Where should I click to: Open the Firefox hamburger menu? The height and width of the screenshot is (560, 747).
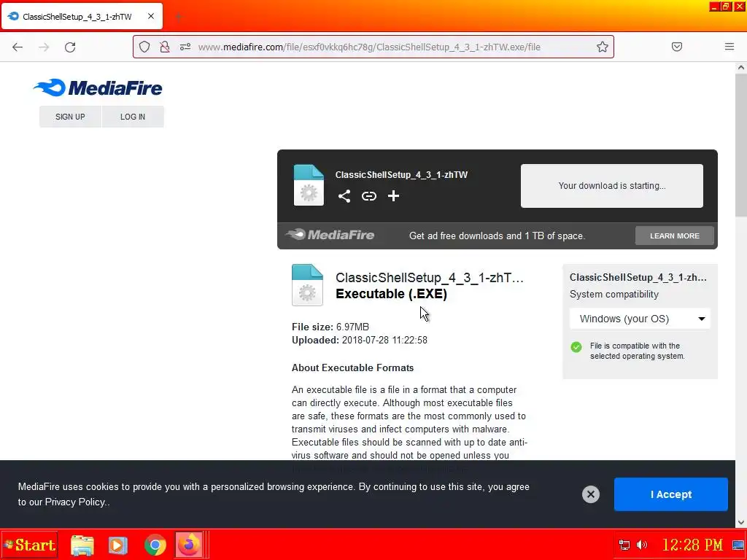(729, 47)
